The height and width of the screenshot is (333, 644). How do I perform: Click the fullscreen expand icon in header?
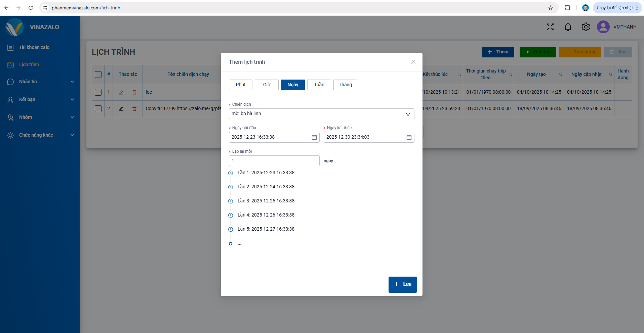coord(550,27)
